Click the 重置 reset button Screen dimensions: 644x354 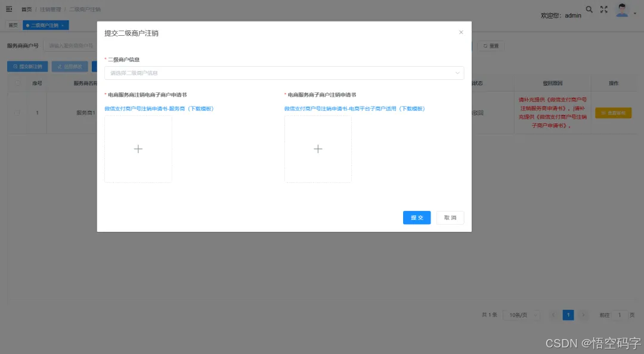pyautogui.click(x=490, y=45)
